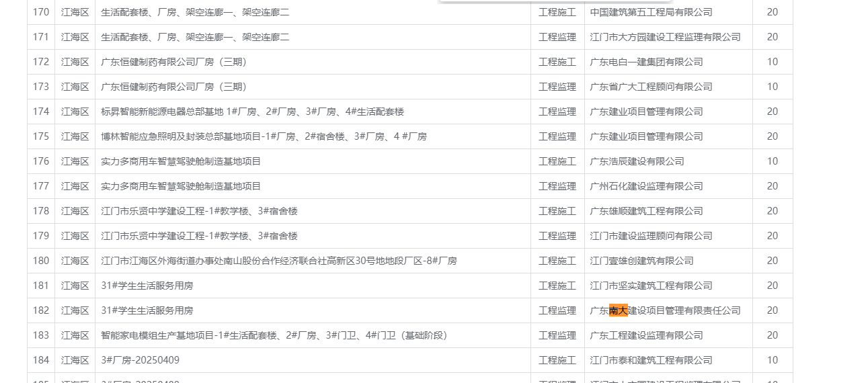
Task: Click 广东工程建设监理有限公司 cell
Action: point(646,335)
